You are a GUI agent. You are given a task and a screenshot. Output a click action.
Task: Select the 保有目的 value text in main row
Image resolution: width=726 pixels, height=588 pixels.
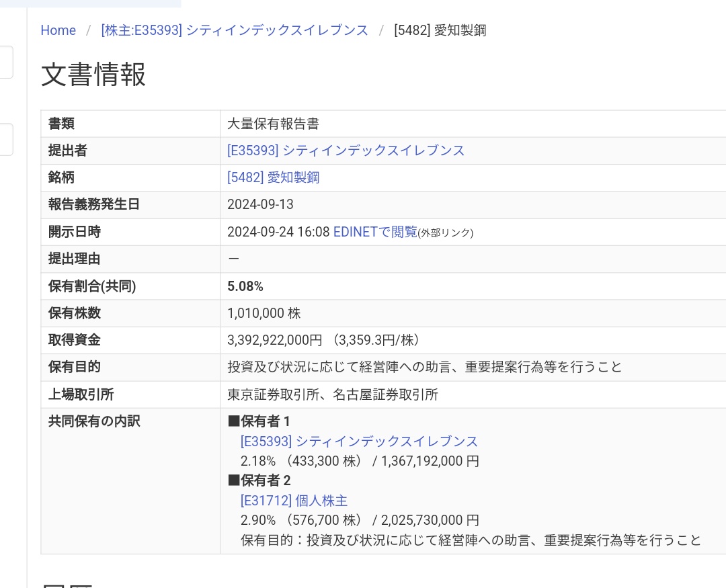[425, 367]
